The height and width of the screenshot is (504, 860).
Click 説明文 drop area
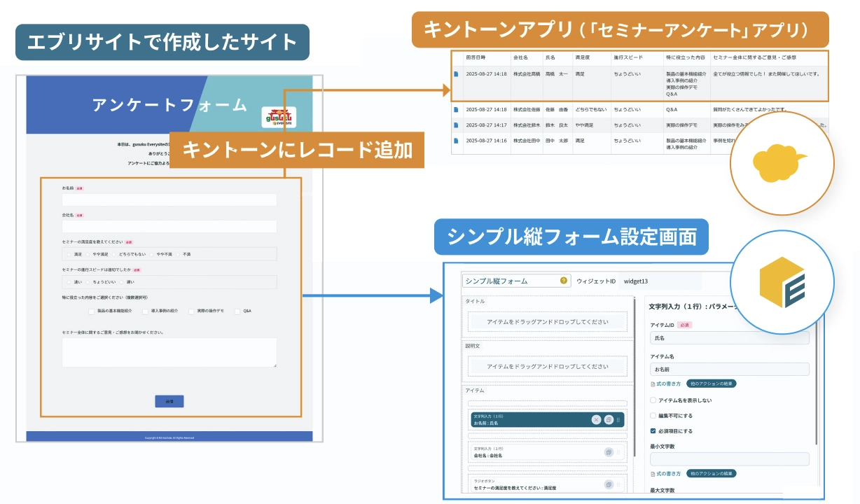(548, 366)
